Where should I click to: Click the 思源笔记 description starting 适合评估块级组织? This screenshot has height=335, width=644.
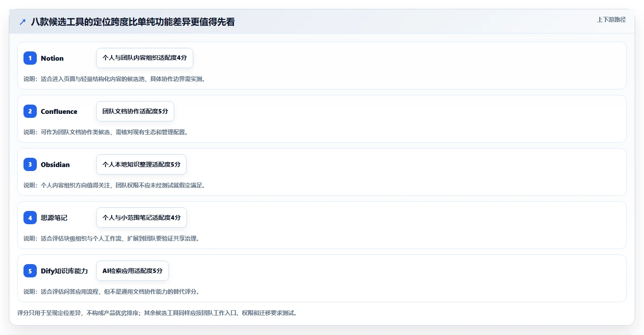point(112,238)
